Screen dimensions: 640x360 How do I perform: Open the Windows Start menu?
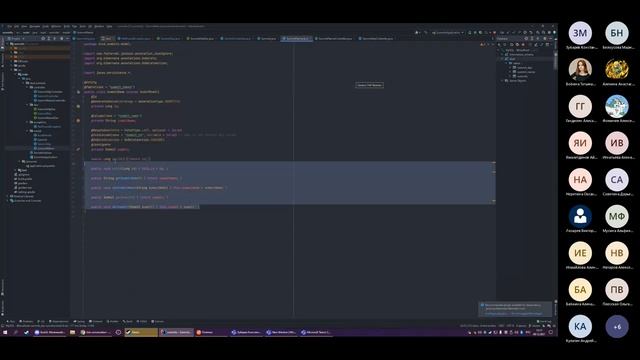pyautogui.click(x=5, y=333)
